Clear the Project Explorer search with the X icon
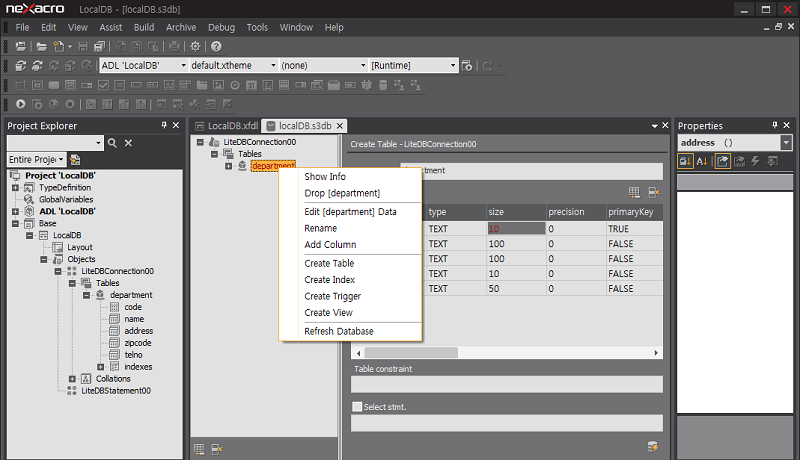Viewport: 800px width, 460px height. [129, 143]
